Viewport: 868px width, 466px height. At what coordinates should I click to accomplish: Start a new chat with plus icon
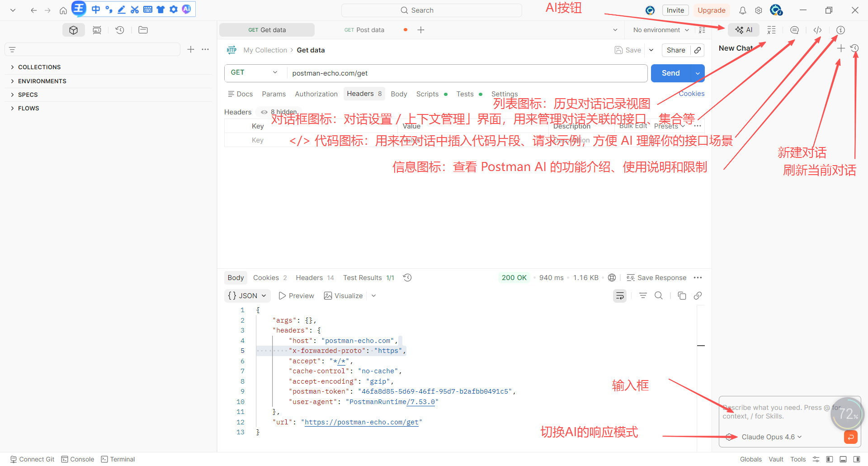tap(841, 48)
